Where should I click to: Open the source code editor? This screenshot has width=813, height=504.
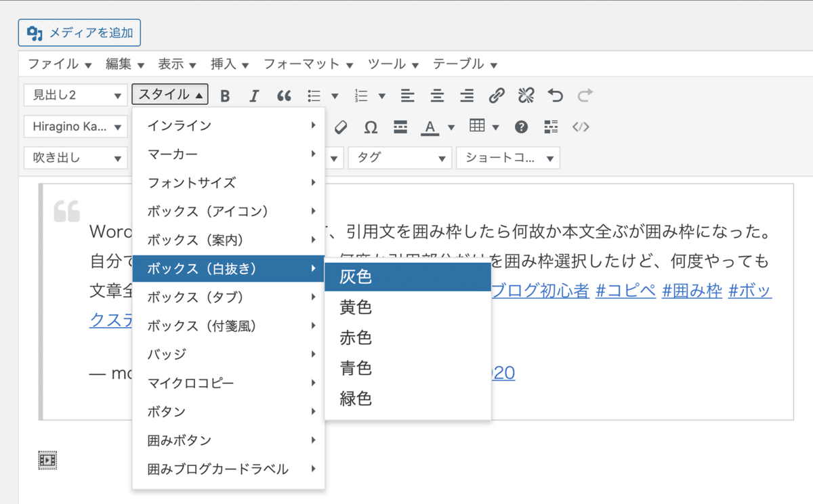[x=581, y=127]
